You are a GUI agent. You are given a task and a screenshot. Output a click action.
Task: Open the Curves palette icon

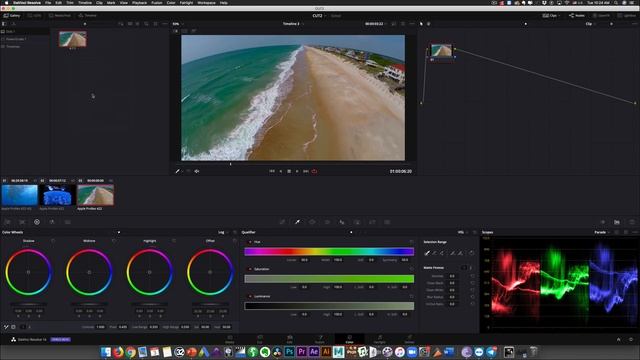pos(282,222)
